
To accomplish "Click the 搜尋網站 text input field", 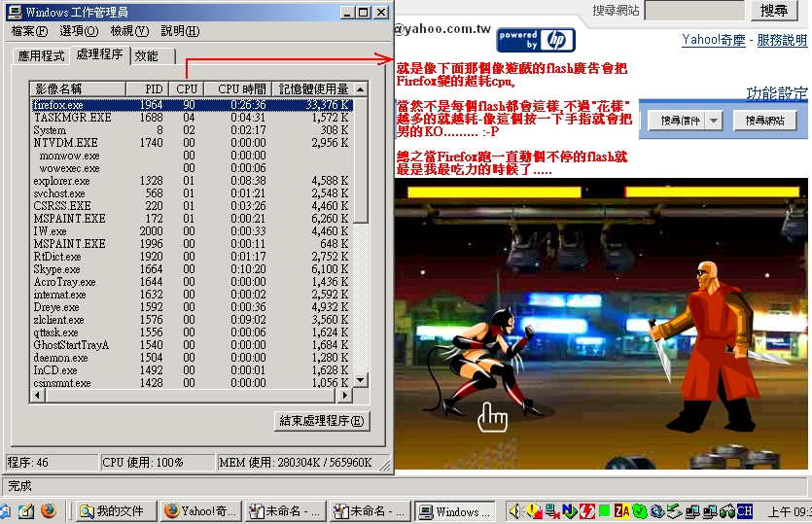I will [694, 11].
